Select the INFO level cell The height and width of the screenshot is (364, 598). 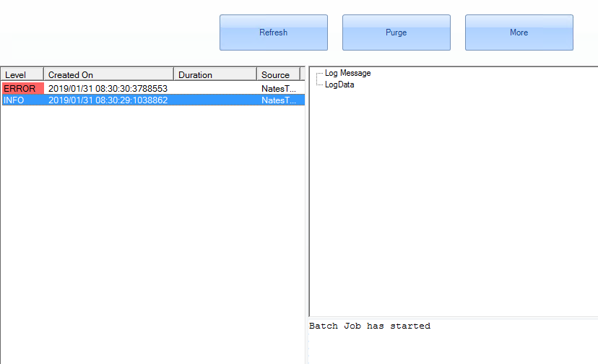[23, 100]
